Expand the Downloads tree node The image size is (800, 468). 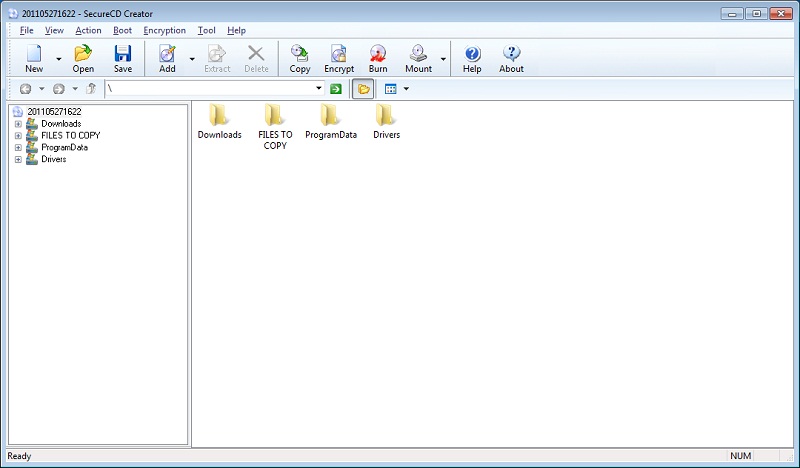(x=18, y=124)
